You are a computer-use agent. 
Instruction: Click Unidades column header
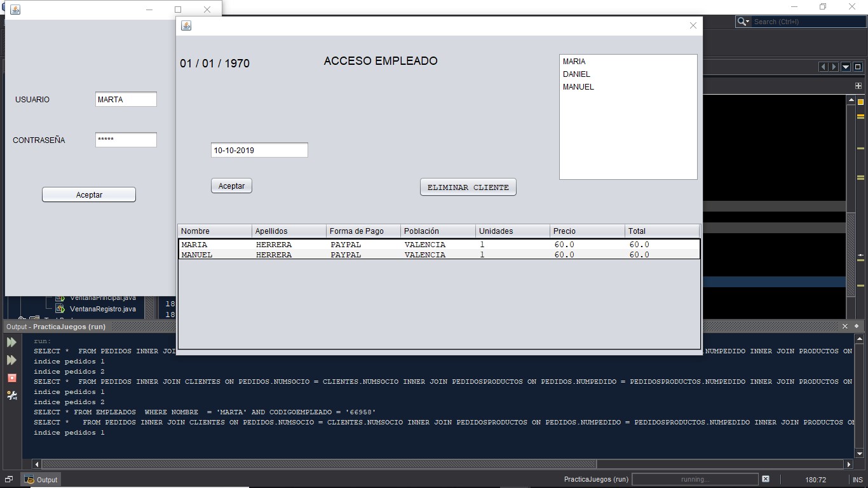tap(512, 231)
